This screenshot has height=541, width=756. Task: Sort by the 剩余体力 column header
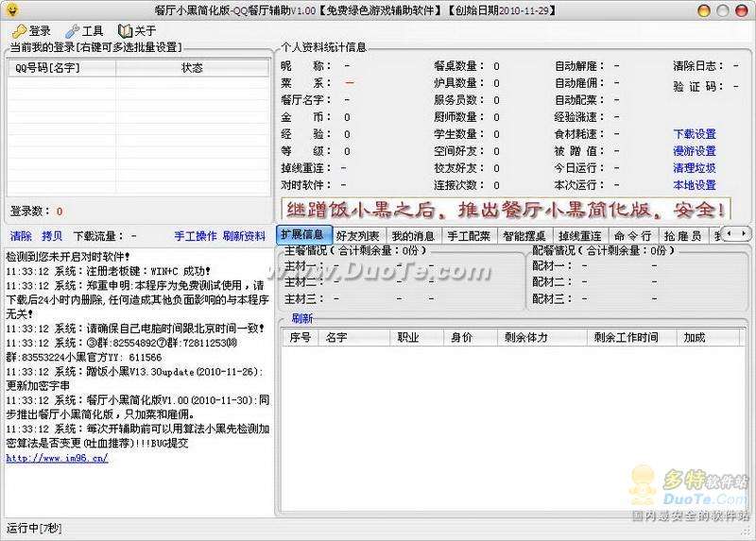(x=541, y=337)
